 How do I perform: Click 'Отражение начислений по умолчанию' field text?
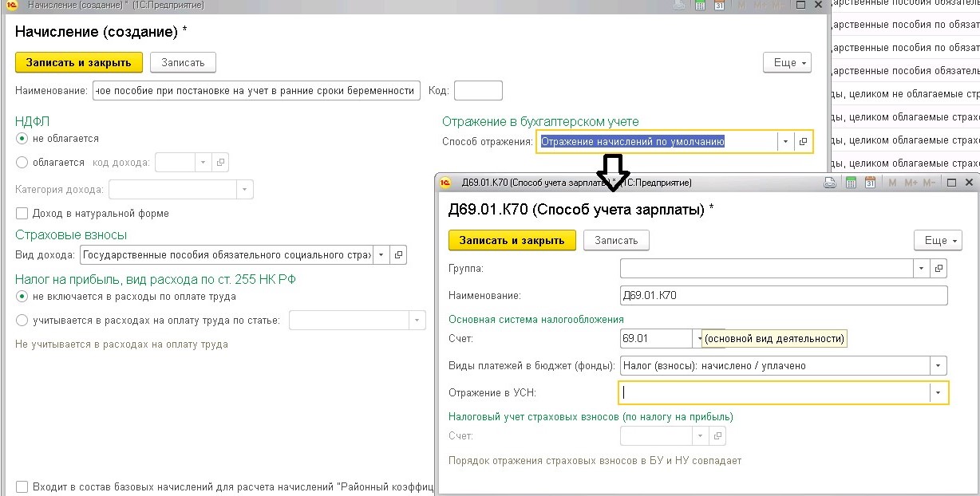[633, 142]
